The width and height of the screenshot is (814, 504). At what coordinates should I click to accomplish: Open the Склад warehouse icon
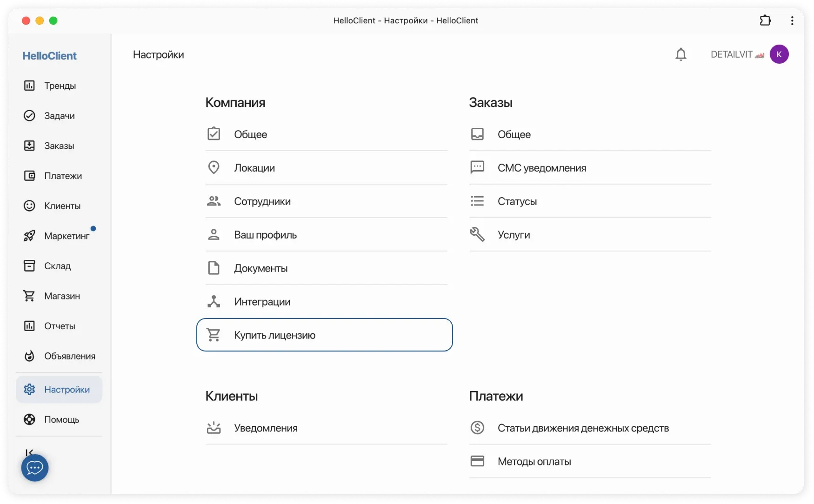tap(29, 265)
